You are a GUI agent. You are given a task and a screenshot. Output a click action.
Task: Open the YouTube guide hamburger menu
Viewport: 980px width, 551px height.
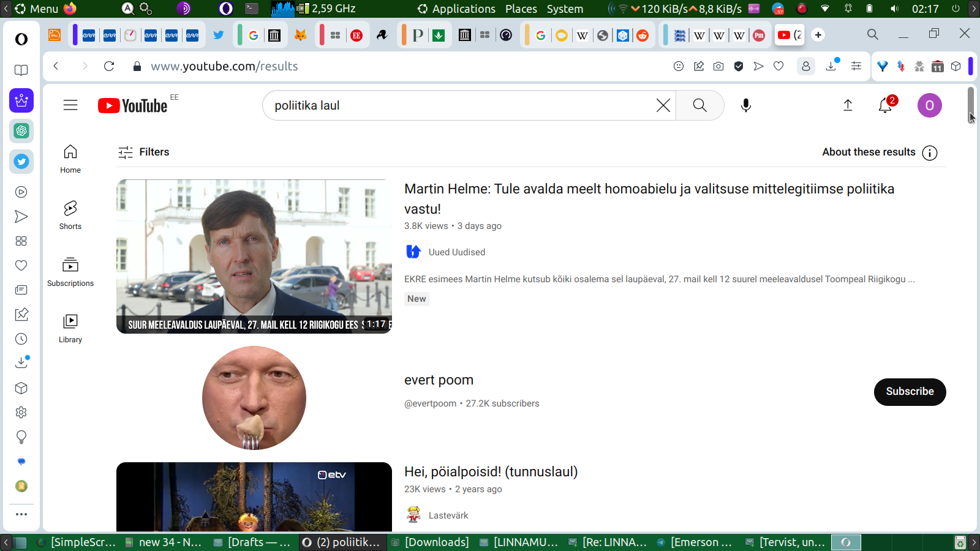click(70, 105)
